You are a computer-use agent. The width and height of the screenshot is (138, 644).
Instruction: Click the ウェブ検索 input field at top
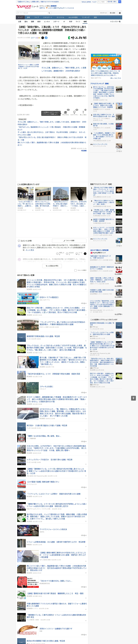coord(108,2)
